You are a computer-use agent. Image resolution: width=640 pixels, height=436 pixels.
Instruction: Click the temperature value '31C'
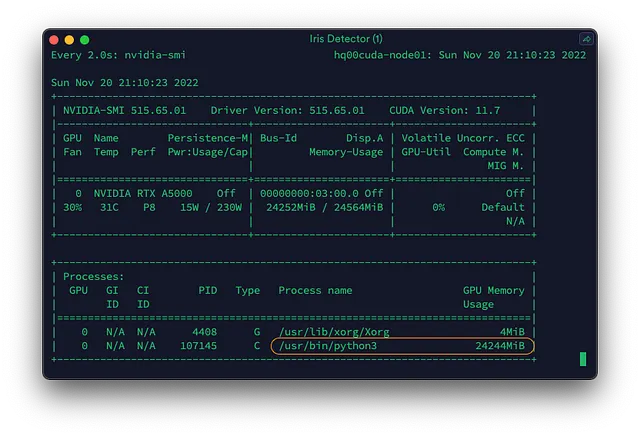tap(109, 207)
